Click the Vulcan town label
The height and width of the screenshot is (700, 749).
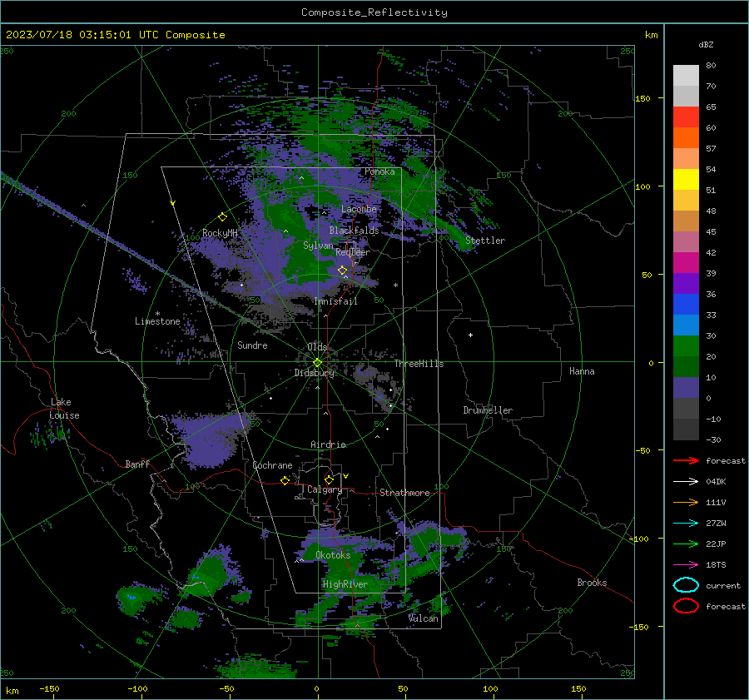[424, 618]
